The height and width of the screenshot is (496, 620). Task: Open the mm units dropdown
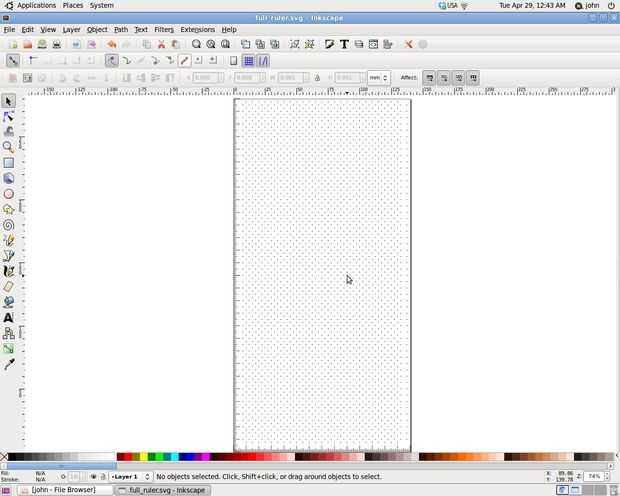click(x=379, y=78)
